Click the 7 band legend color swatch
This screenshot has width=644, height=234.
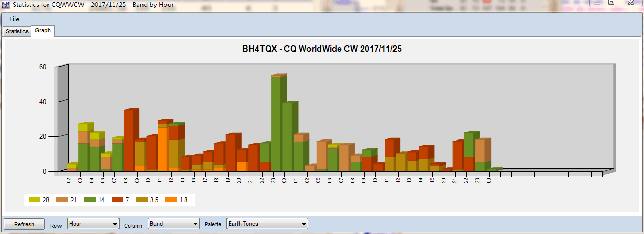(117, 200)
